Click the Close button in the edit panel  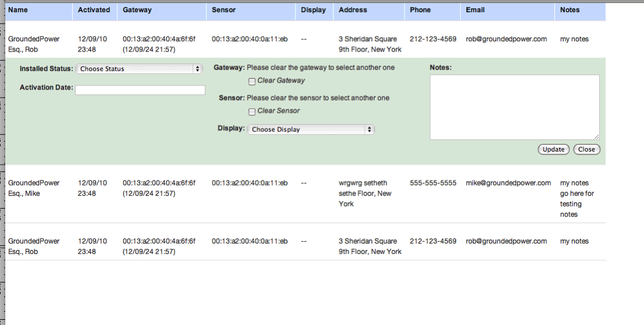[x=586, y=149]
